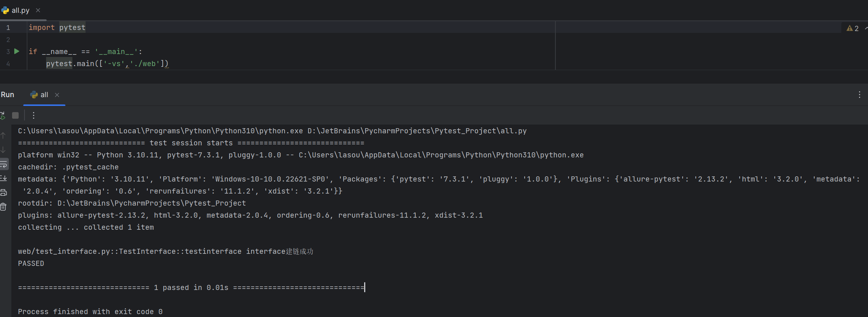Print the console output
The image size is (868, 317).
(x=4, y=192)
